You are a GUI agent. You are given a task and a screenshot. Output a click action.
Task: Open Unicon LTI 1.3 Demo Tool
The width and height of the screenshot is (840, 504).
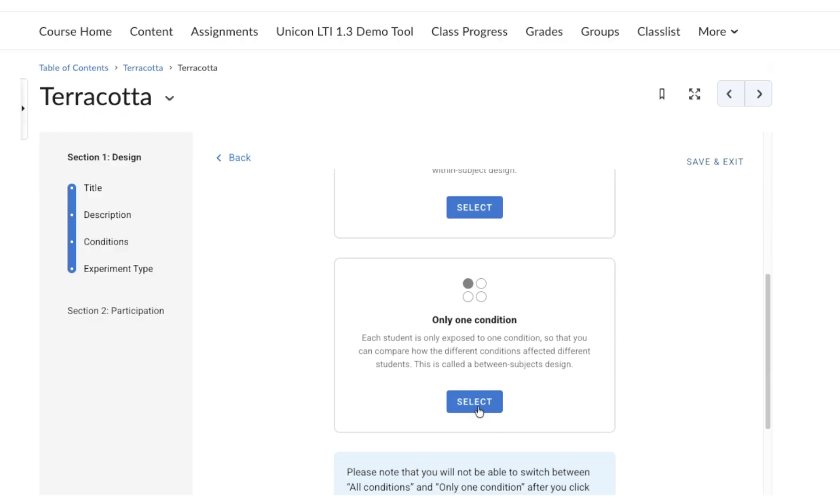pos(344,31)
